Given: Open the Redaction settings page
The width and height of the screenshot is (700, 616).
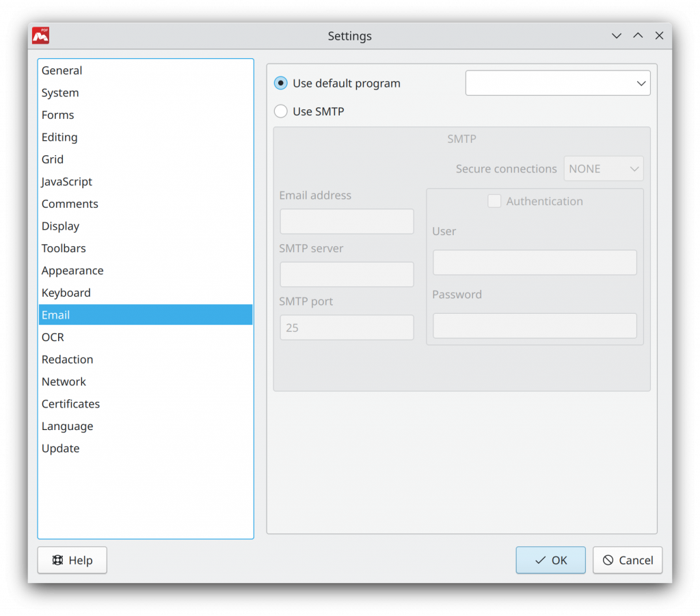Looking at the screenshot, I should click(67, 359).
